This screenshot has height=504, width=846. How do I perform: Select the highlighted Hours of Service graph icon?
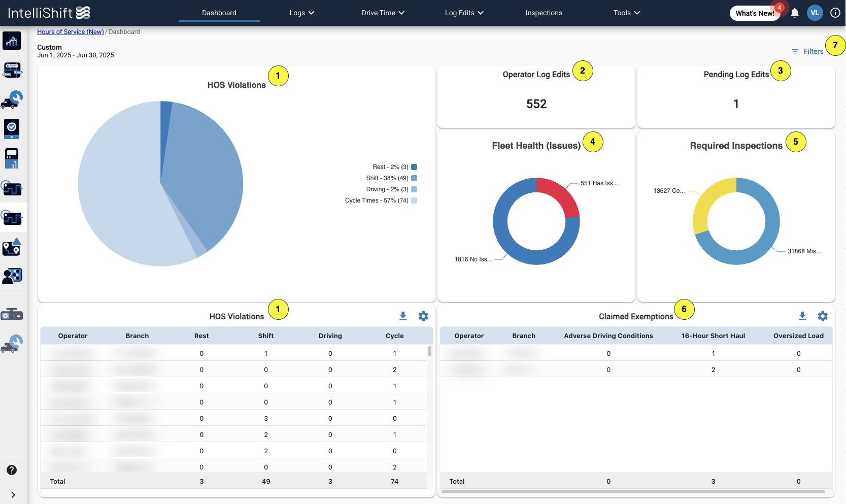pyautogui.click(x=12, y=217)
